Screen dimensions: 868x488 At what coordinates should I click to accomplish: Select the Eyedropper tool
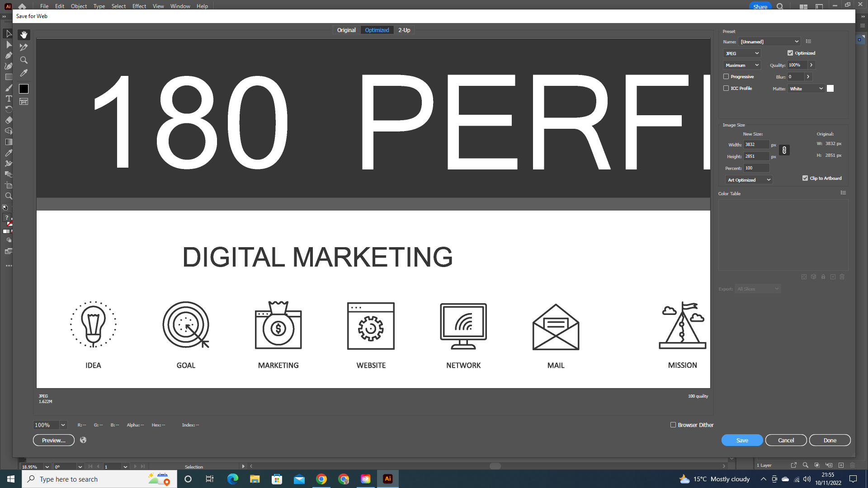[24, 73]
